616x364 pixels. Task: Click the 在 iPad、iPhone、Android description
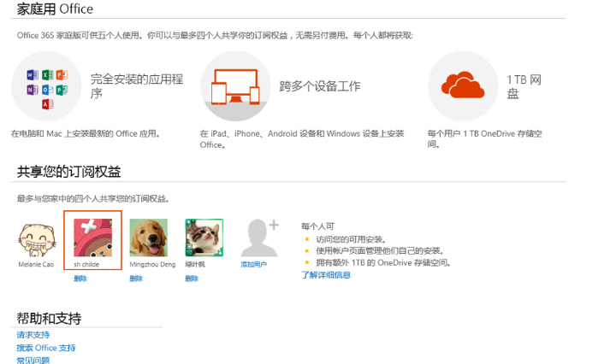coord(302,139)
